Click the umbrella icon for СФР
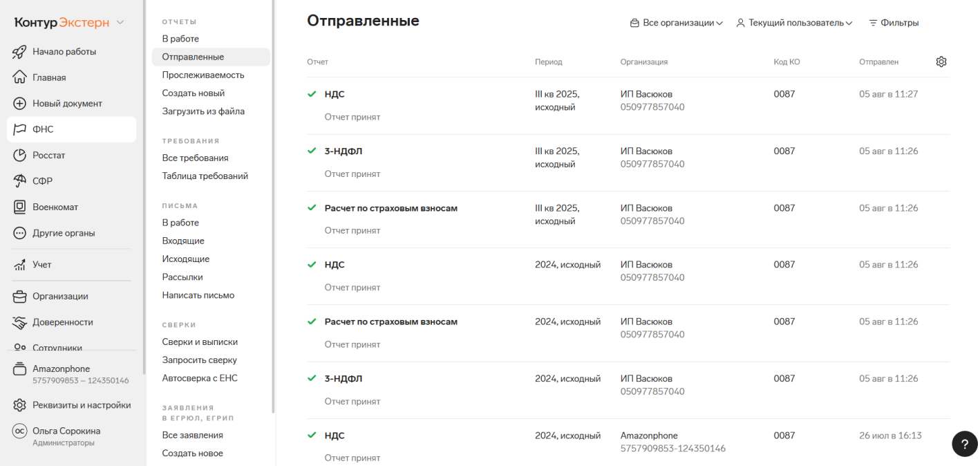Screen dimensions: 980x466 (20, 181)
